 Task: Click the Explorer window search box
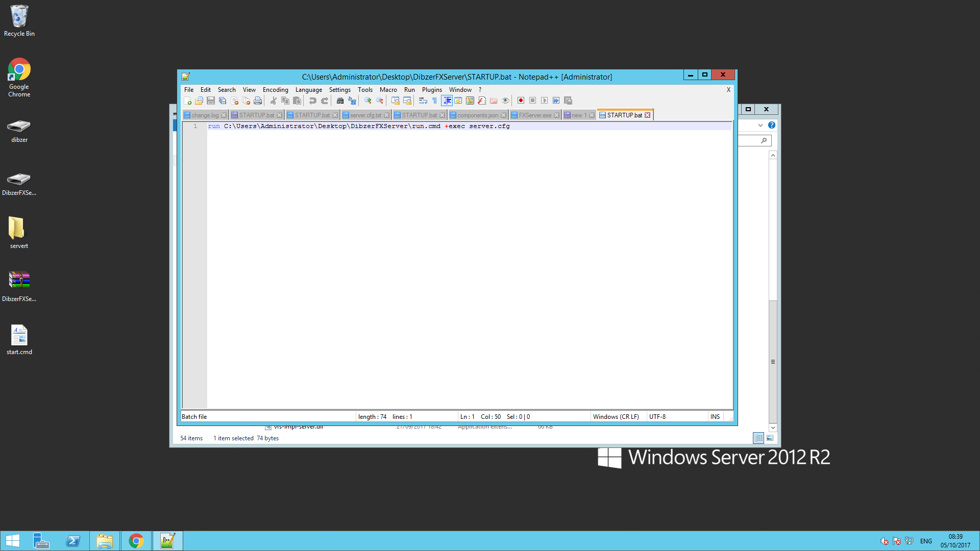754,141
